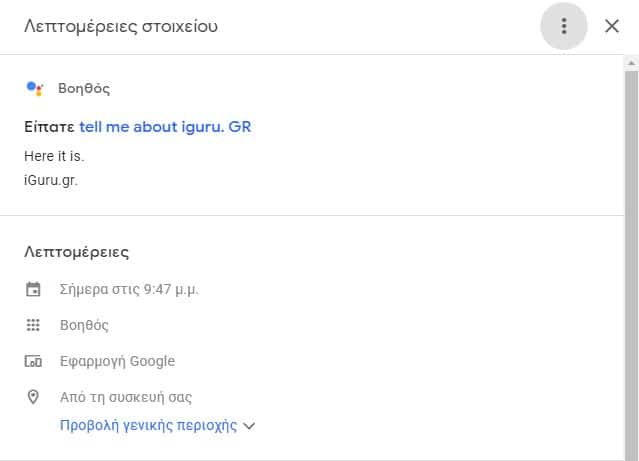This screenshot has height=461, width=639.
Task: Click the Λεπτομέρειες στοιχείου dialog title
Action: (x=121, y=26)
